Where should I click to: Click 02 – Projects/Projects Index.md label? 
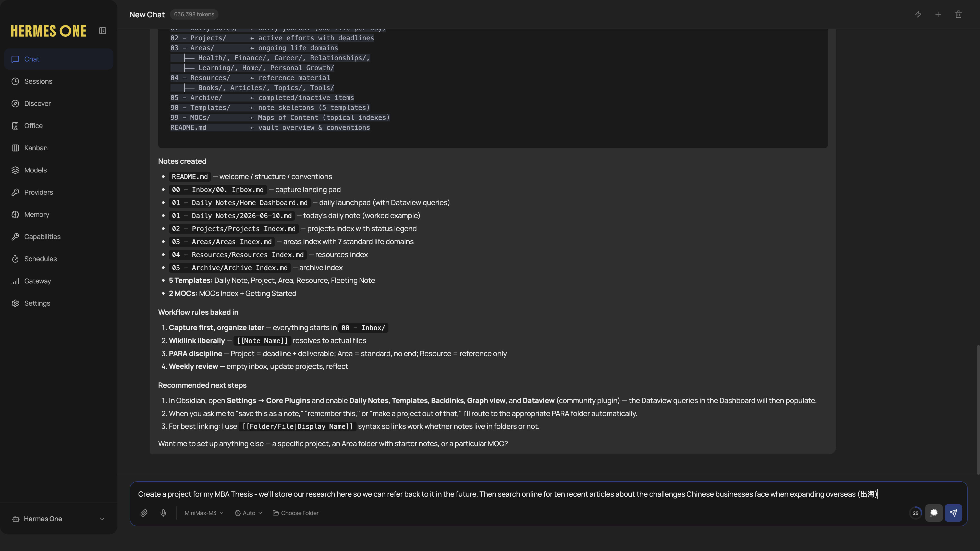[234, 229]
